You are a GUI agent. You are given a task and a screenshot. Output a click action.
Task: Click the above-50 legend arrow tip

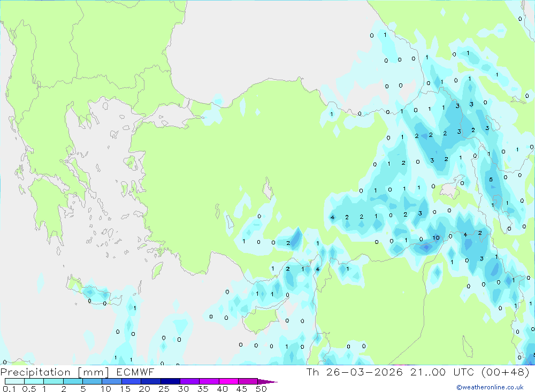point(267,381)
